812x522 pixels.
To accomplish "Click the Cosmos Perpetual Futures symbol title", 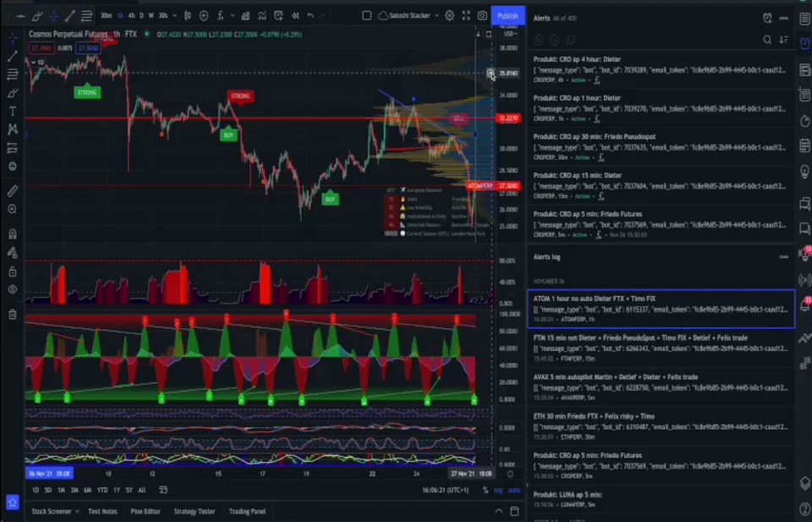I will click(x=69, y=35).
